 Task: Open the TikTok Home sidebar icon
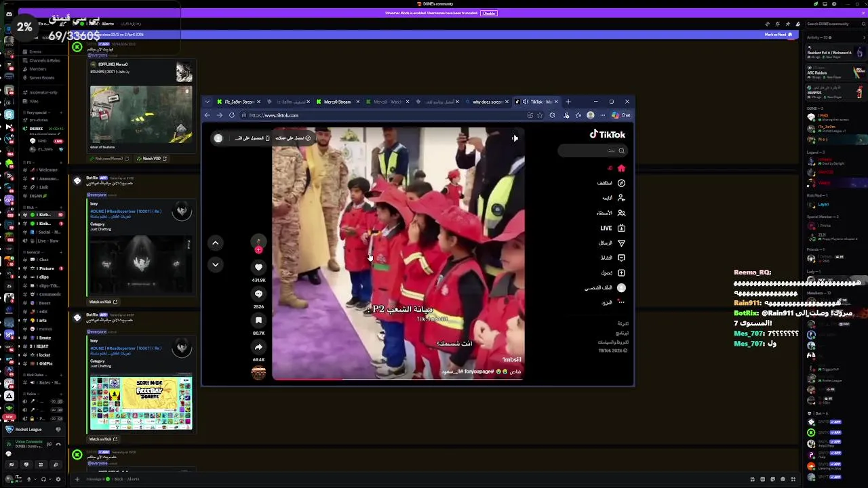(621, 168)
